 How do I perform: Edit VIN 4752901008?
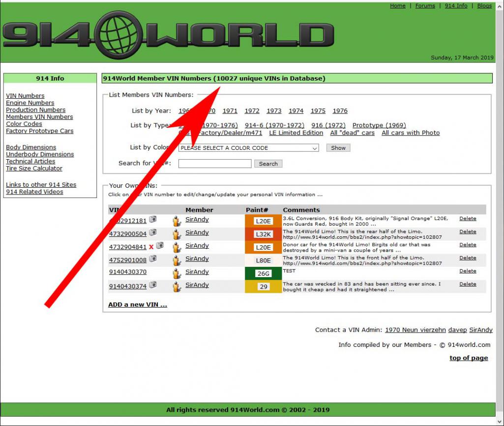click(128, 260)
